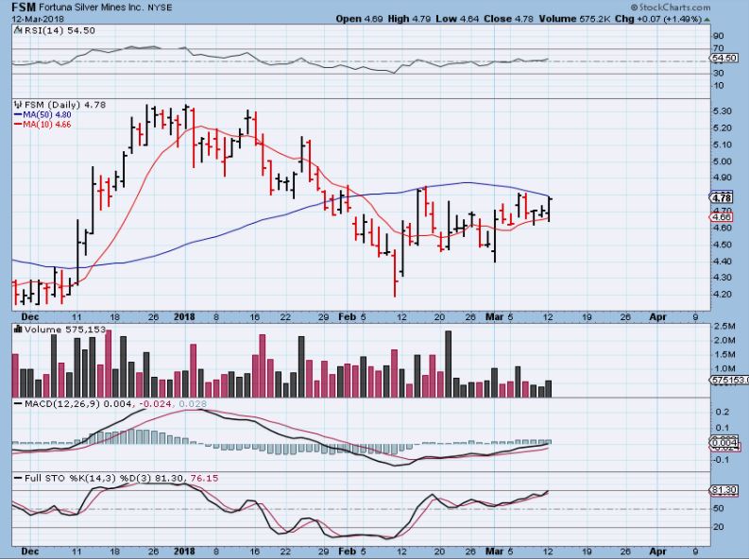Click the Full STO black line legend icon
This screenshot has width=749, height=560.
click(x=18, y=478)
